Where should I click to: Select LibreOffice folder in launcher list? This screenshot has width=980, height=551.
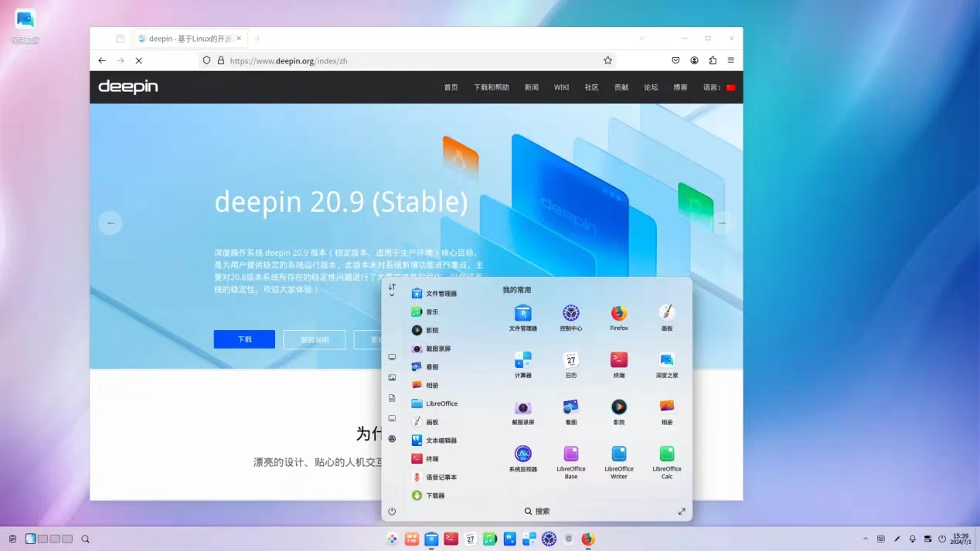[434, 403]
